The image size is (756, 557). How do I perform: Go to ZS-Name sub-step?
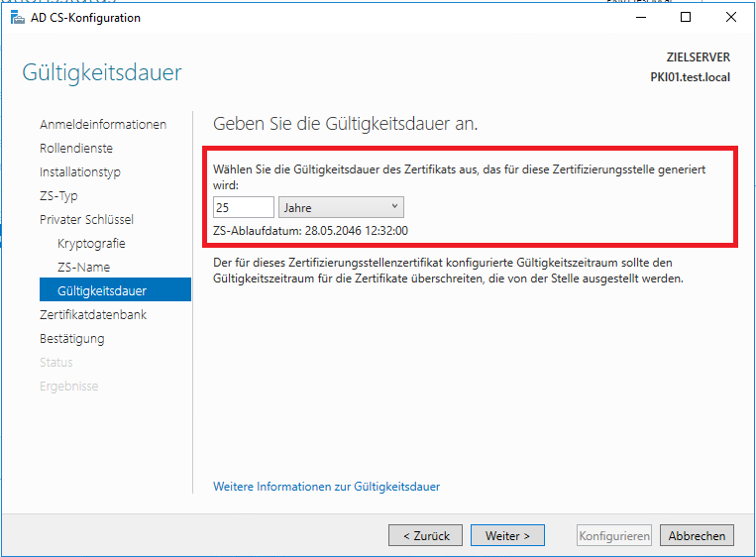(x=83, y=268)
